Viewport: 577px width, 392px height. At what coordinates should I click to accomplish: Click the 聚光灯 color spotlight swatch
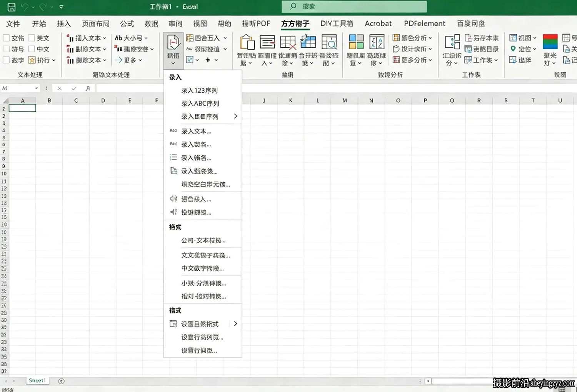click(550, 42)
